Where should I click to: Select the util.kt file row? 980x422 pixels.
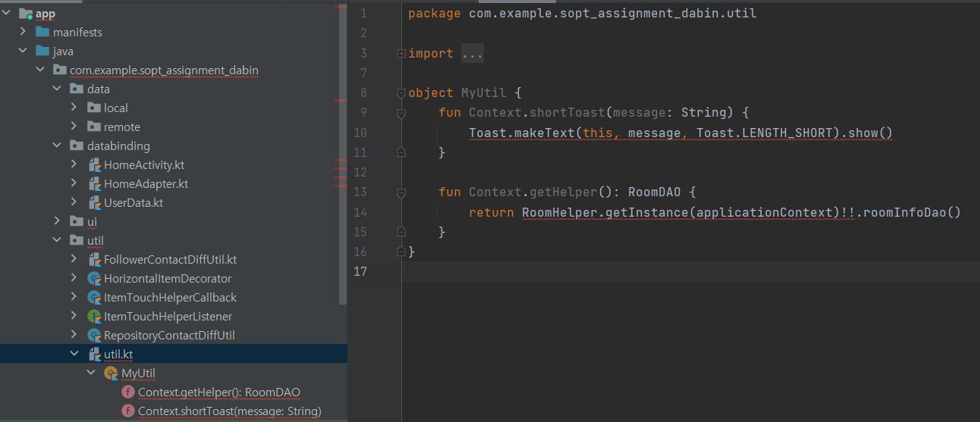tap(174, 354)
